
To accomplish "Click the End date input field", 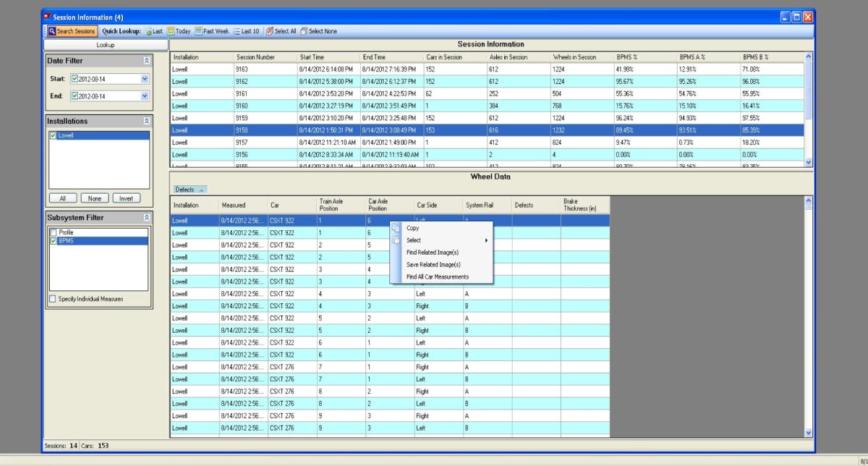I will (109, 96).
